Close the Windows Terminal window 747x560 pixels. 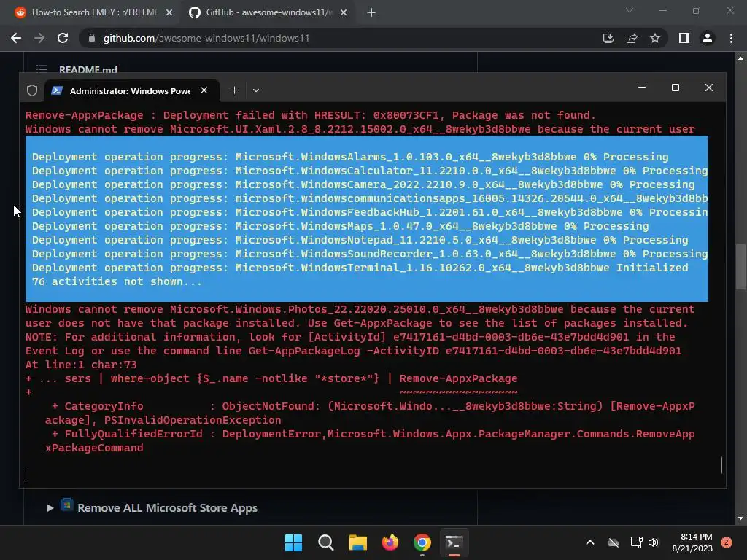[x=709, y=87]
